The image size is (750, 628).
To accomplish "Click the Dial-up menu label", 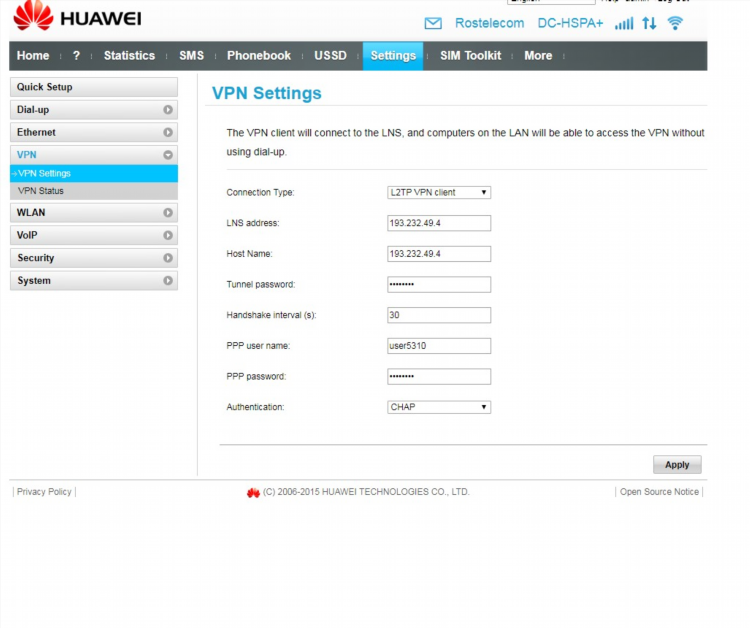I will 33,110.
